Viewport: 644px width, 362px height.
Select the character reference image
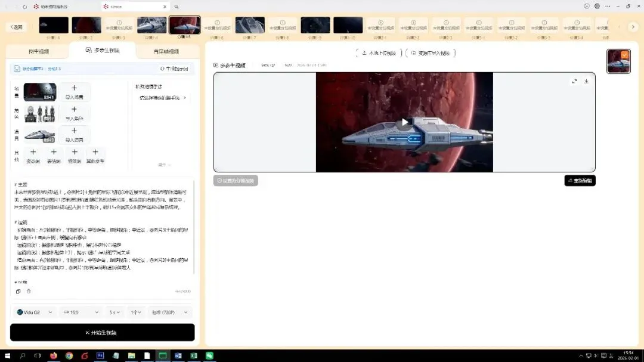click(40, 113)
